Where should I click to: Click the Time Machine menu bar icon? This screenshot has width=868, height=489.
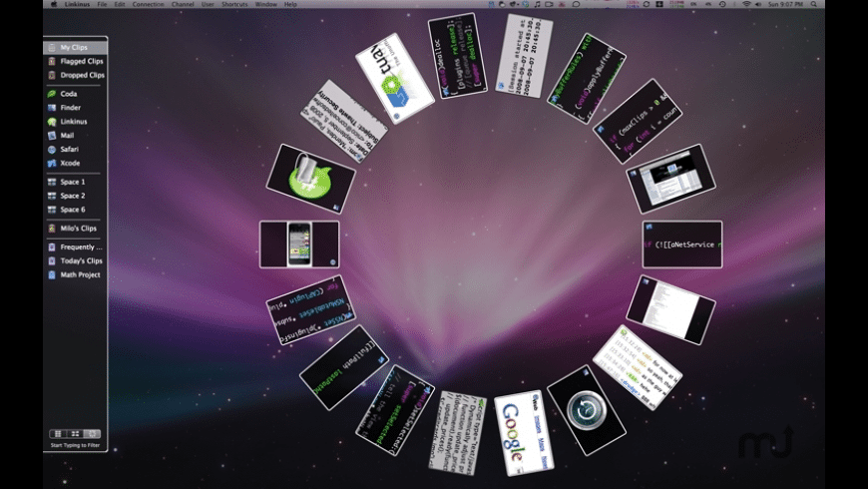722,4
